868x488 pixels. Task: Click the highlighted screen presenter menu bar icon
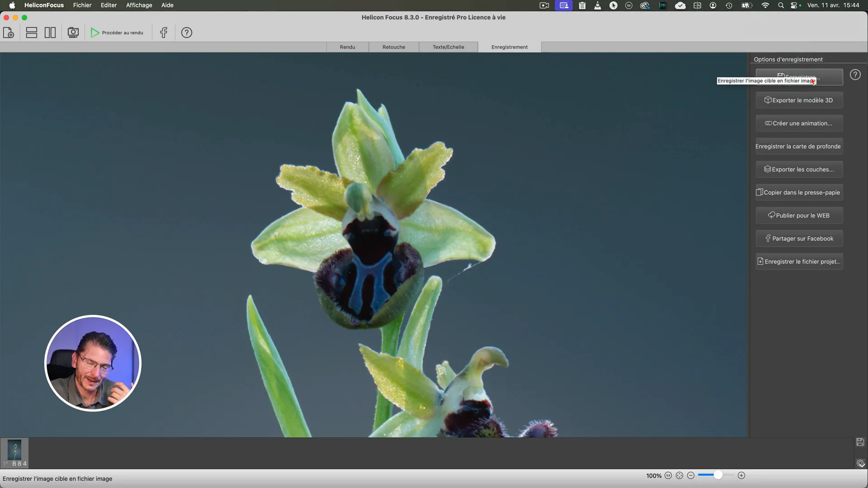564,5
